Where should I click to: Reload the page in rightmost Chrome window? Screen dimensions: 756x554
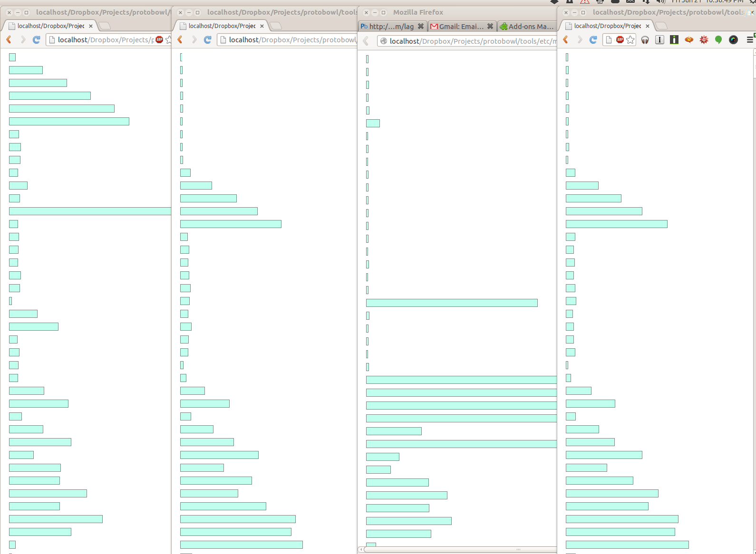coord(593,40)
